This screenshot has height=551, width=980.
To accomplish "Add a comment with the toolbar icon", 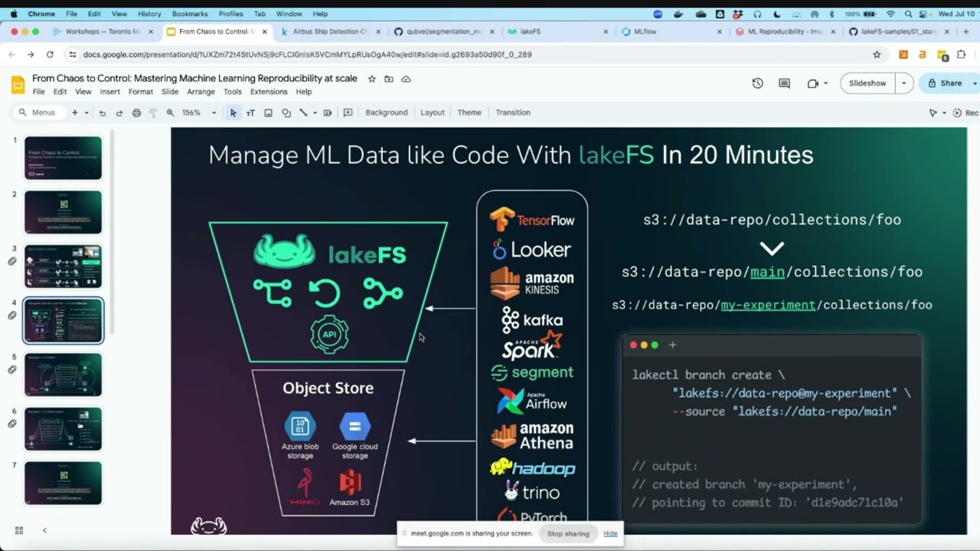I will pyautogui.click(x=348, y=112).
